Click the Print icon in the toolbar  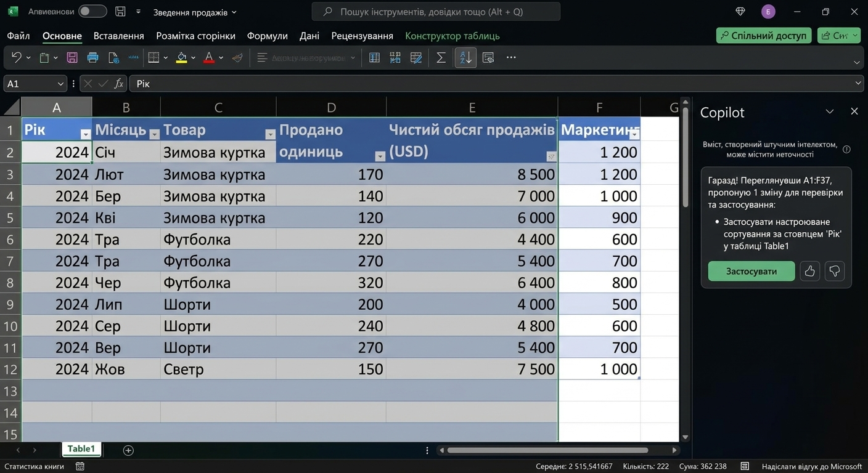pyautogui.click(x=93, y=57)
